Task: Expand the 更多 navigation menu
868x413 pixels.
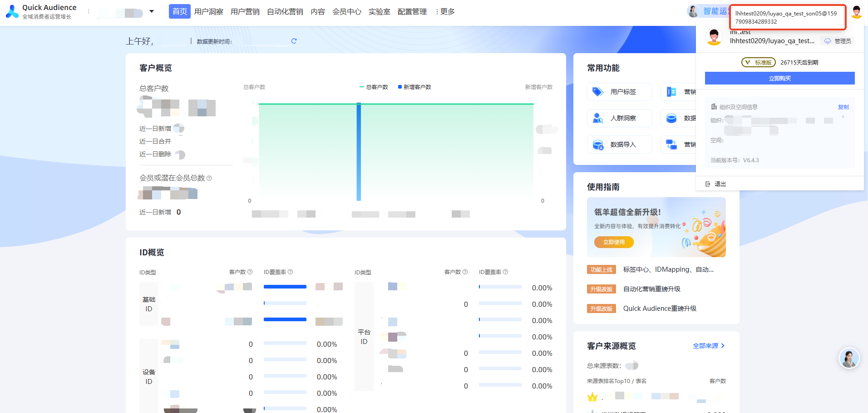Action: (x=444, y=11)
